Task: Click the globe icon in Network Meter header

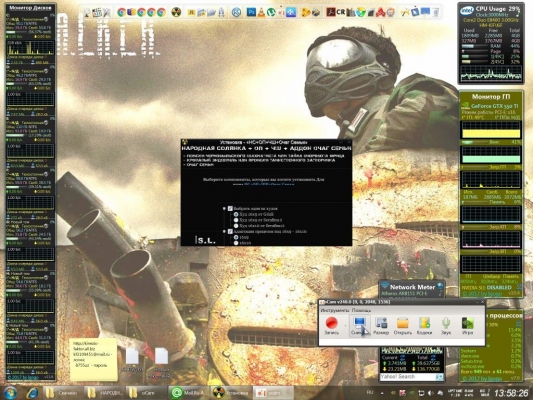Action: click(440, 286)
